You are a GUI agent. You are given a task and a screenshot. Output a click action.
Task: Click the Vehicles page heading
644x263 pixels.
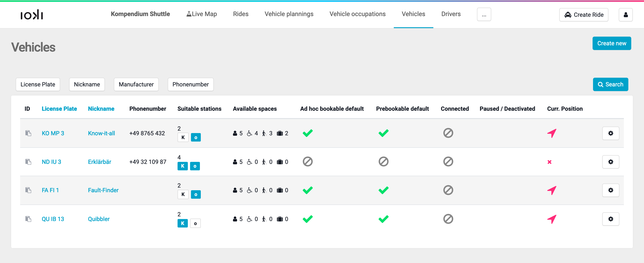33,47
